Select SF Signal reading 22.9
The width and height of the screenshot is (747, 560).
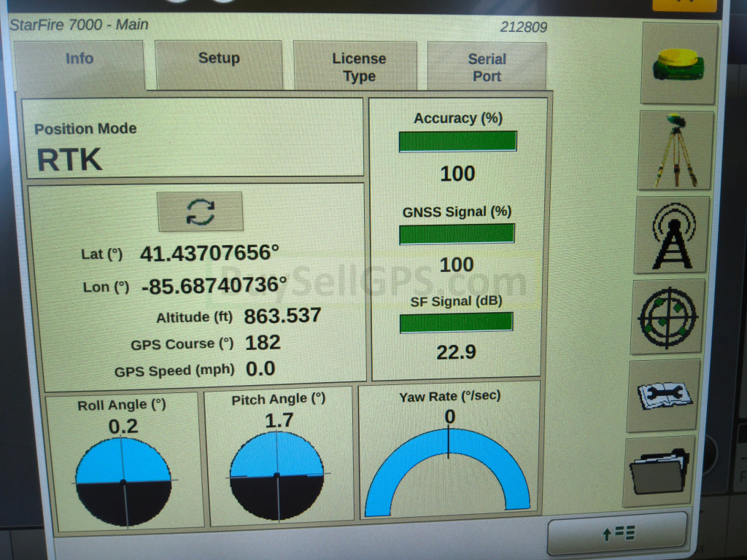pos(456,352)
